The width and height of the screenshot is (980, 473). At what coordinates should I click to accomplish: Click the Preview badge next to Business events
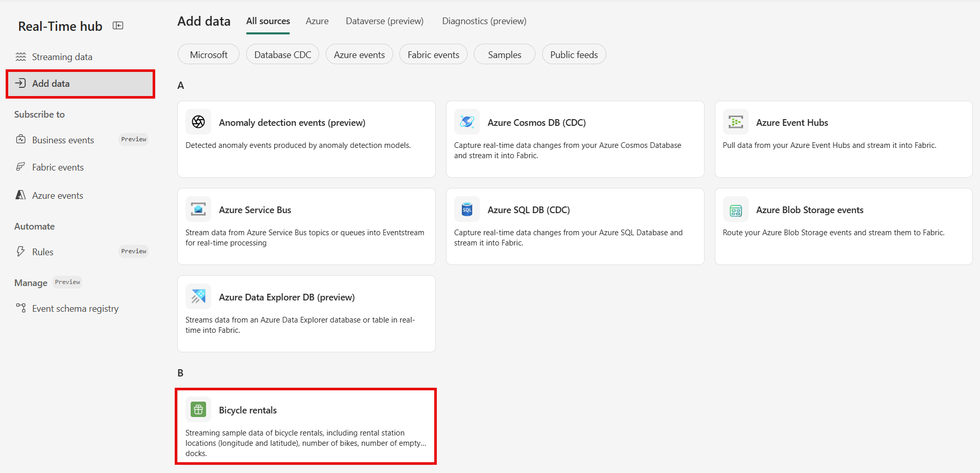pos(134,139)
